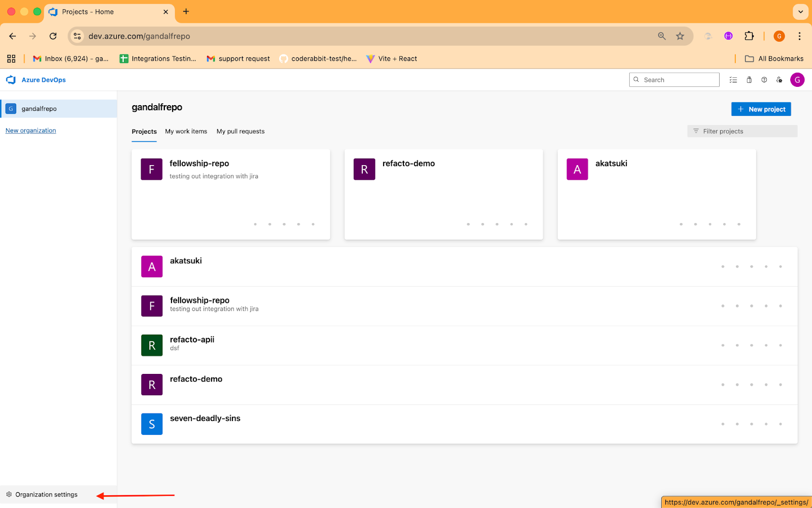Image resolution: width=812 pixels, height=508 pixels.
Task: Open fellowship-repo in the project list
Action: pos(199,300)
